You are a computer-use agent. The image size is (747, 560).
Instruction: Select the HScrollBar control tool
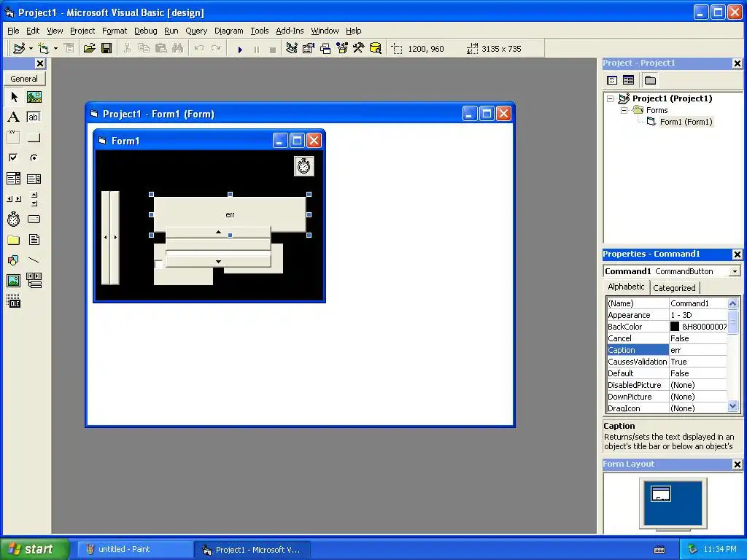(14, 199)
